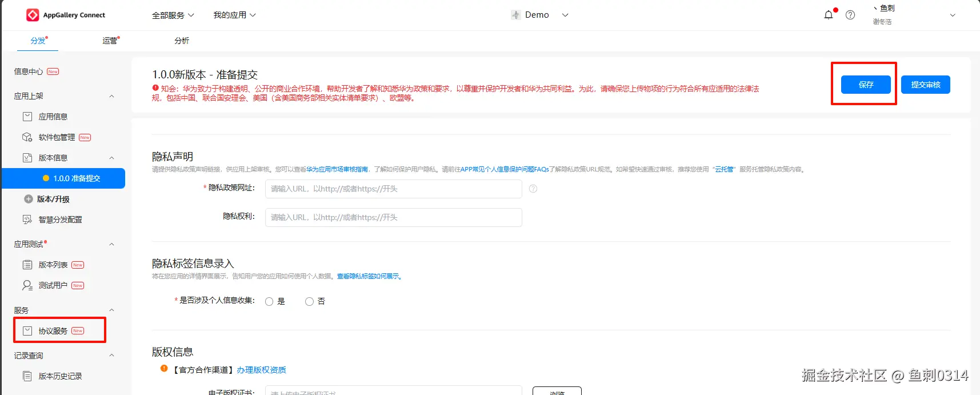Click the 保存 button
The height and width of the screenshot is (395, 980).
coord(866,85)
